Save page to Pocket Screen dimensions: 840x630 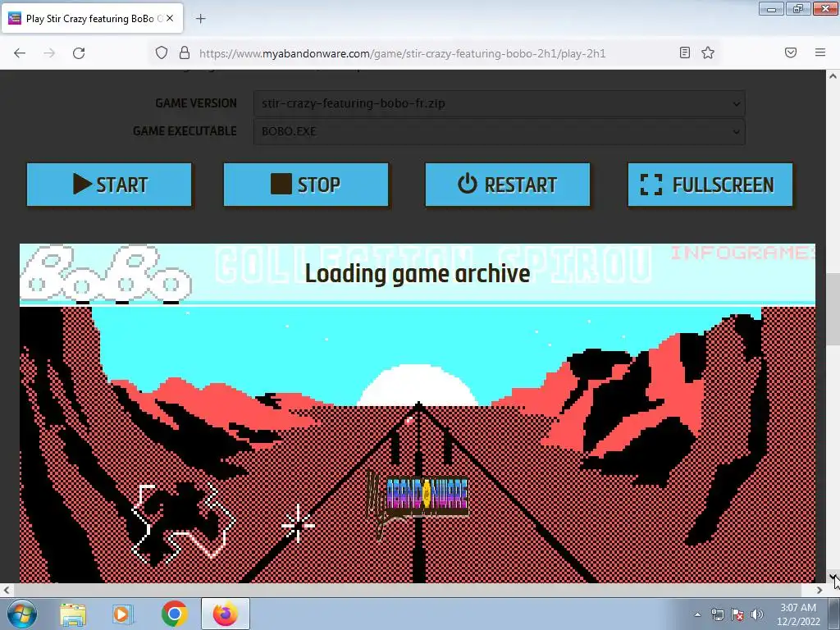click(791, 52)
